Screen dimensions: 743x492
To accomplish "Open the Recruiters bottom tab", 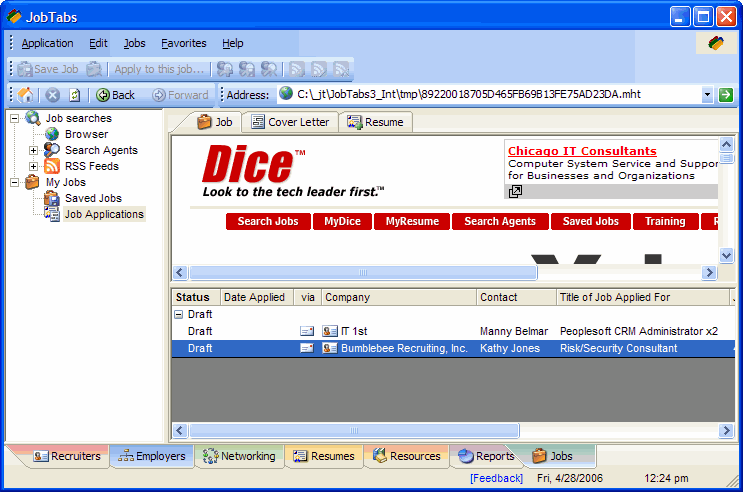I will 67,456.
